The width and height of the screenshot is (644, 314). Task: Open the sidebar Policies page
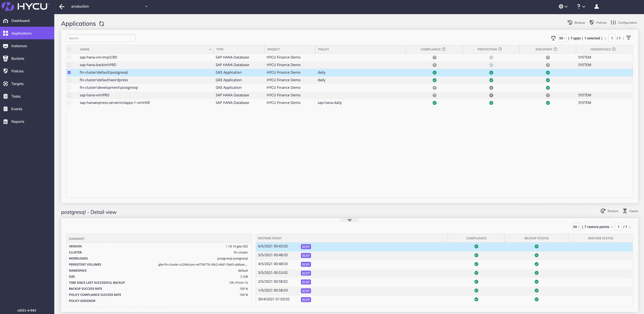pyautogui.click(x=27, y=71)
